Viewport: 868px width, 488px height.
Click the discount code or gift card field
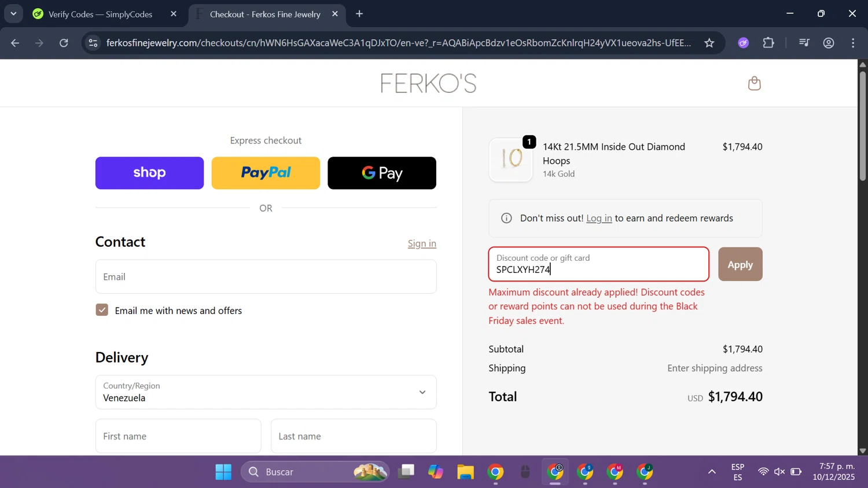click(598, 264)
